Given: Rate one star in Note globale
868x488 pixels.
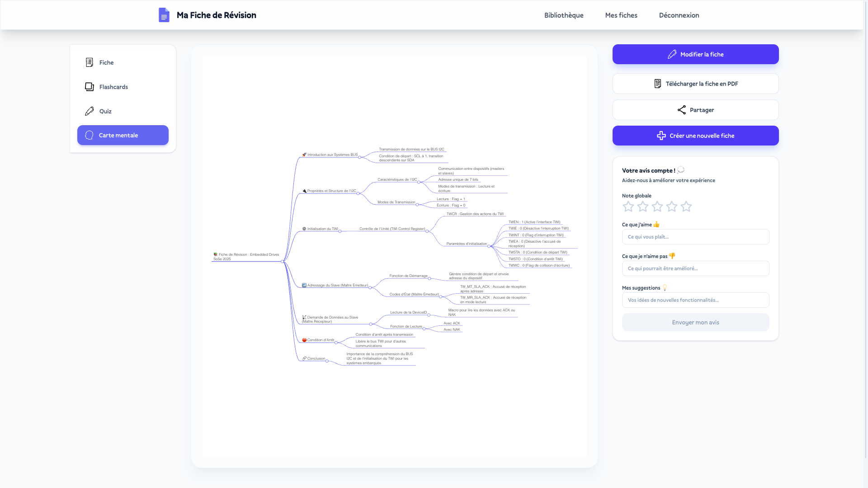Looking at the screenshot, I should click(x=628, y=206).
